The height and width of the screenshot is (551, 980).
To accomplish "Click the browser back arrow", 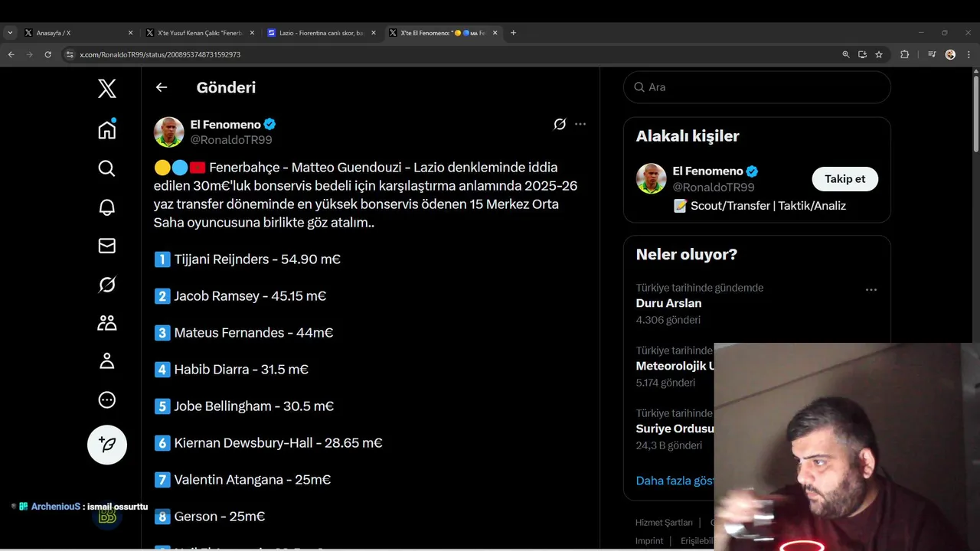I will click(x=11, y=54).
